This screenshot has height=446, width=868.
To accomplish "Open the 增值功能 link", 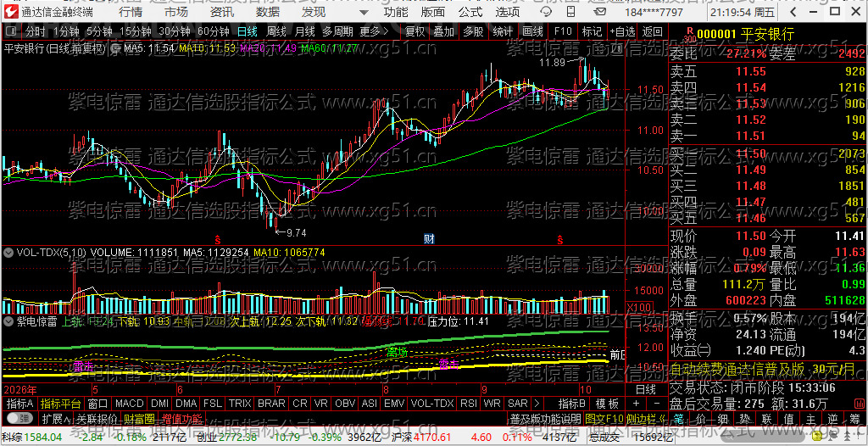I will tap(181, 418).
